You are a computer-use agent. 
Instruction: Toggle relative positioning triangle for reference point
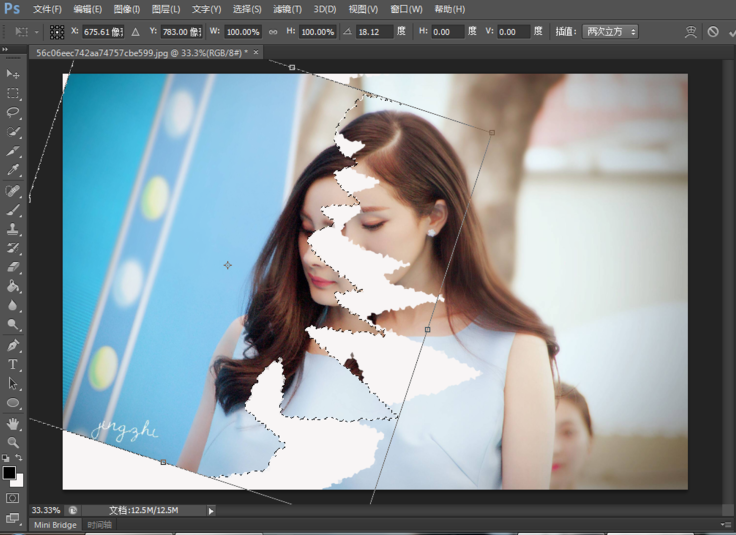[135, 32]
